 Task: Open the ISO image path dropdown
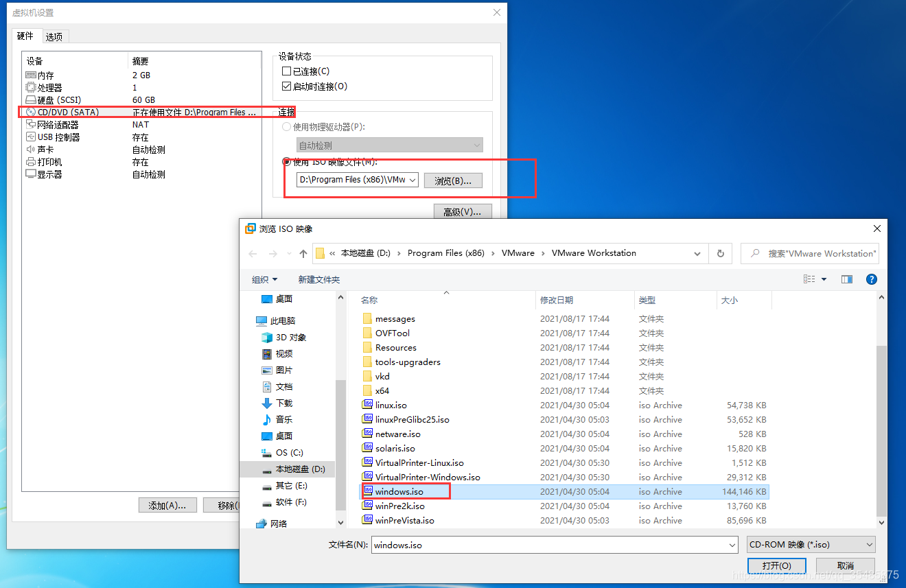coord(413,180)
